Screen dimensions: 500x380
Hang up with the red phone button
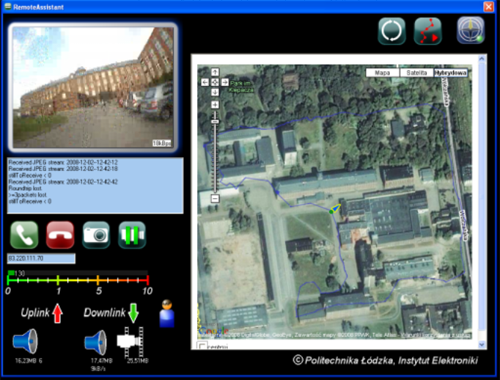(x=60, y=235)
